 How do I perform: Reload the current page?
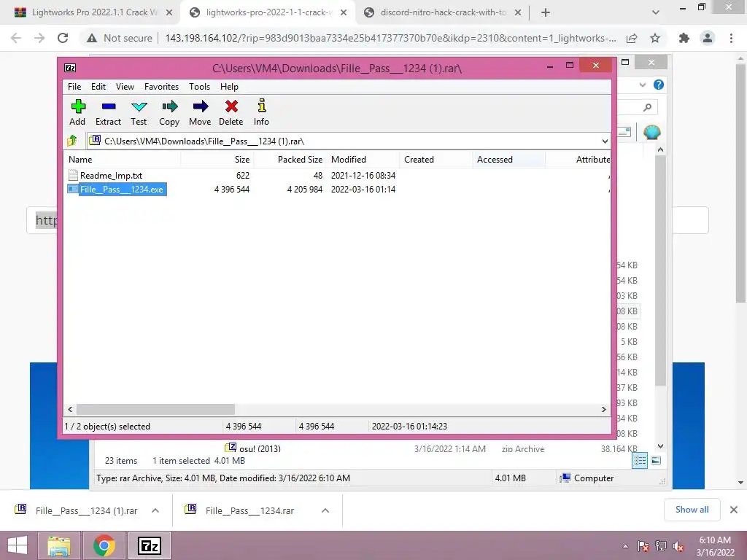click(x=63, y=38)
